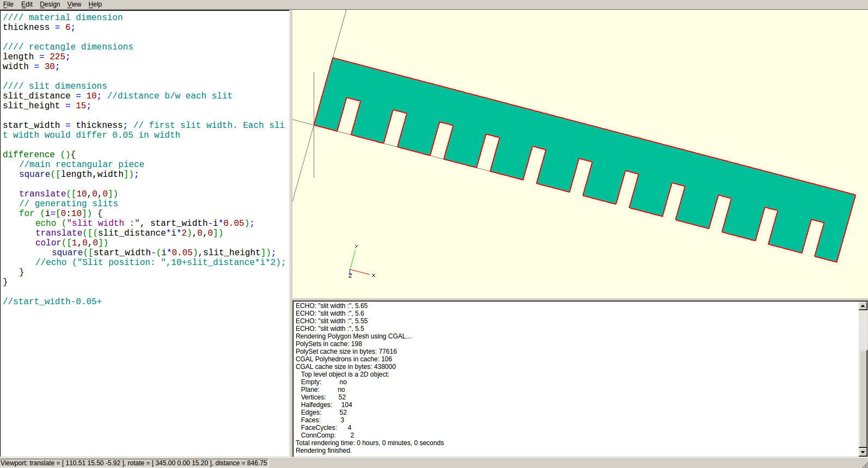Click the 'Faces: 3' console line
This screenshot has width=868, height=468.
323,420
